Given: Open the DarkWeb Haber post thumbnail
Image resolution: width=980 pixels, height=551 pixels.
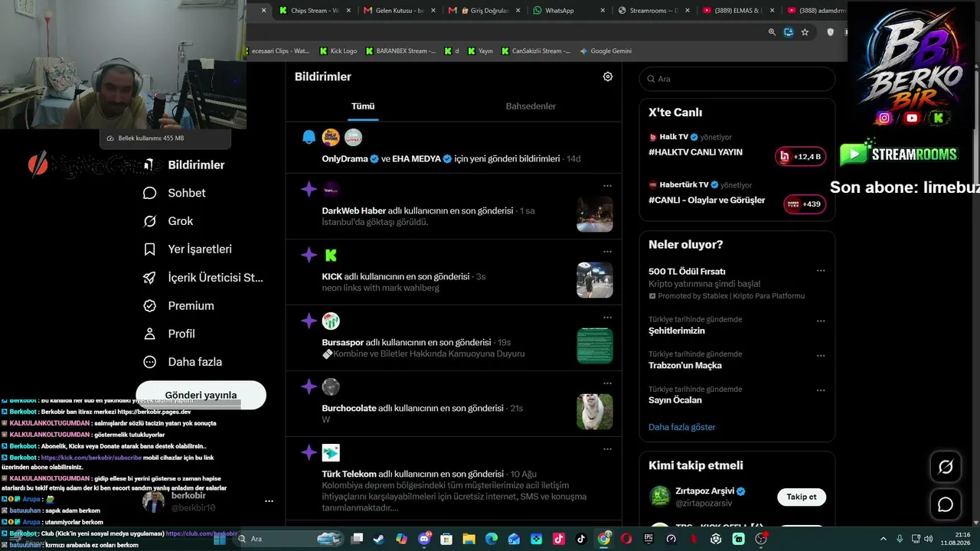Looking at the screenshot, I should (x=595, y=214).
